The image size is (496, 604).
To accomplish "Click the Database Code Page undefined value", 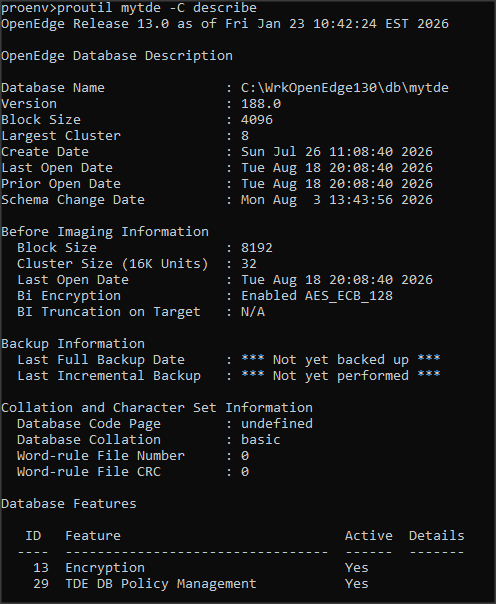I will tap(277, 424).
